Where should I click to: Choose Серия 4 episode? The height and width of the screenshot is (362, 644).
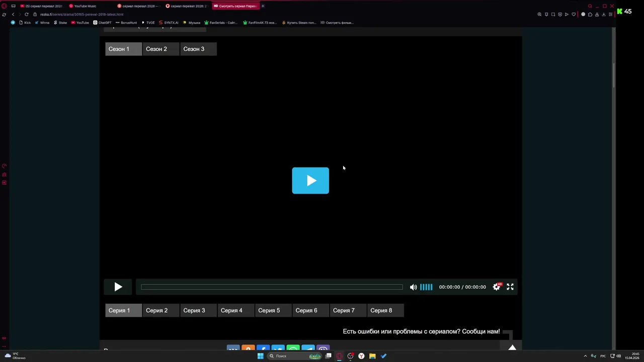pyautogui.click(x=236, y=310)
